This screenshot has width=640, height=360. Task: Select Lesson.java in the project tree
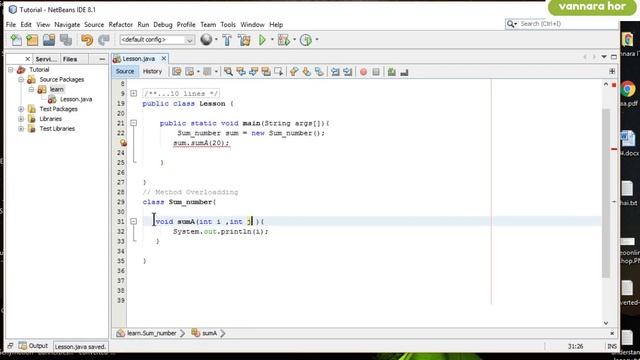(x=76, y=99)
